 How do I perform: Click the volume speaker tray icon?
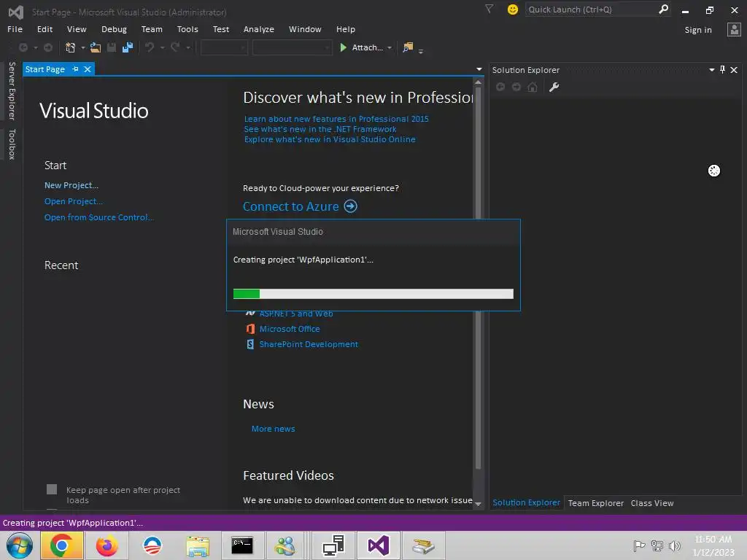pos(675,545)
